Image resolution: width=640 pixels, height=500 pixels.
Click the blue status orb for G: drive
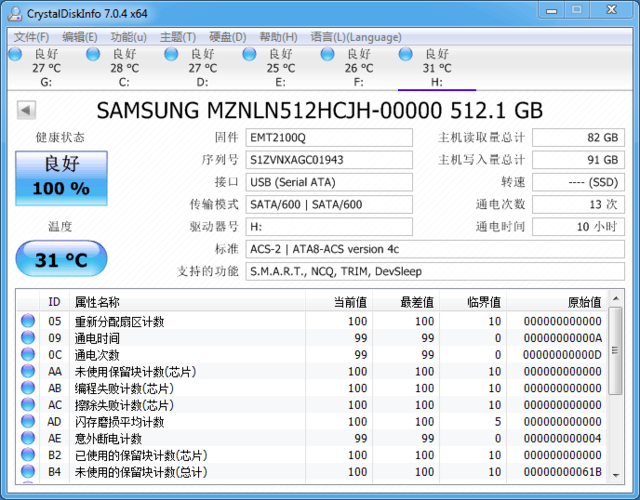(15, 54)
